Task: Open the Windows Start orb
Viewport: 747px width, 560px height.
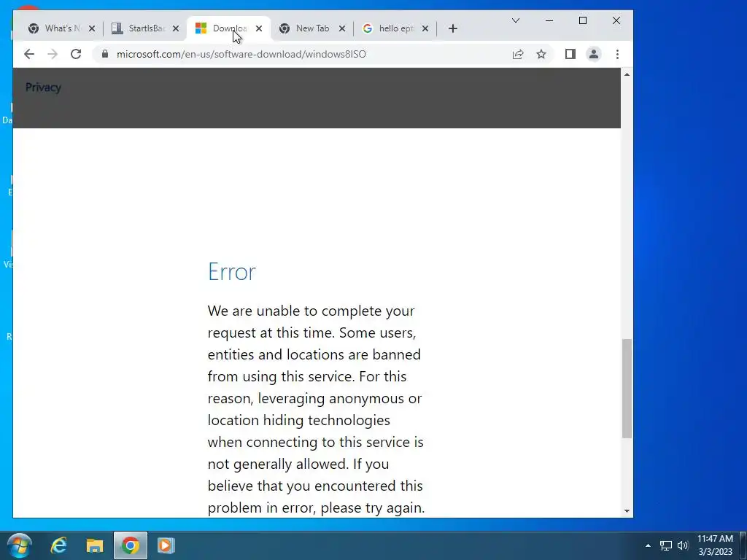Action: pos(19,545)
